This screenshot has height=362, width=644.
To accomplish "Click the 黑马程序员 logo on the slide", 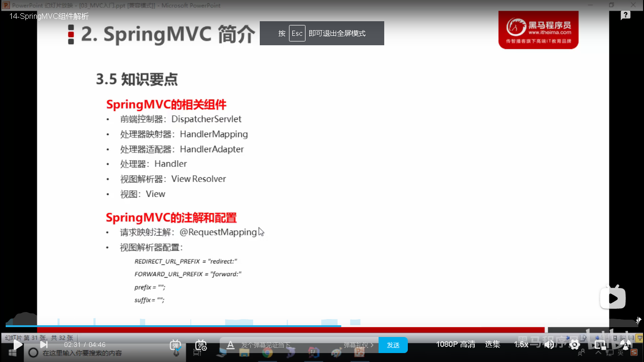I will pyautogui.click(x=538, y=30).
